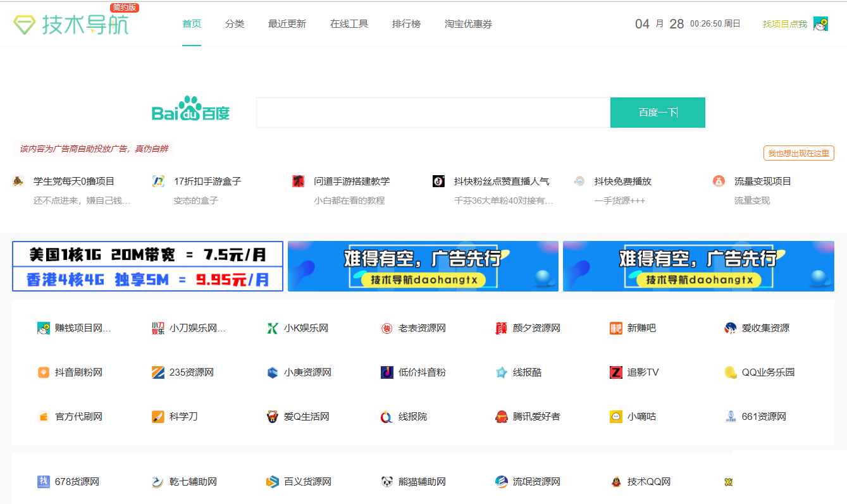The width and height of the screenshot is (847, 504).
Task: Click the icon beside 抖快免费播放
Action: point(579,181)
